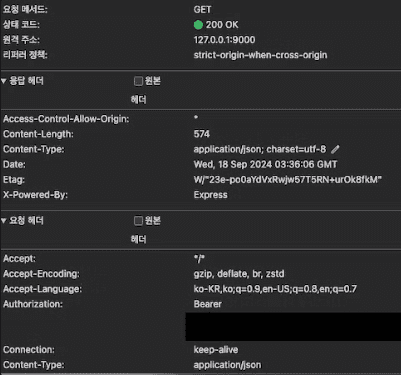This screenshot has height=375, width=401.
Task: Click the pencil icon to edit the Content-Type header
Action: (x=335, y=149)
